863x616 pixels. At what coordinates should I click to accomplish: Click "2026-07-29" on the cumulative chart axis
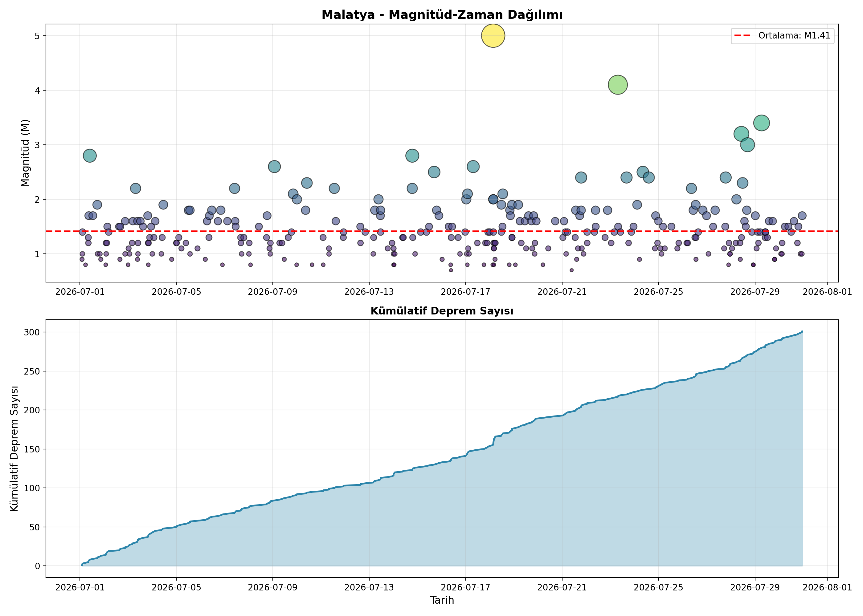[x=755, y=588]
